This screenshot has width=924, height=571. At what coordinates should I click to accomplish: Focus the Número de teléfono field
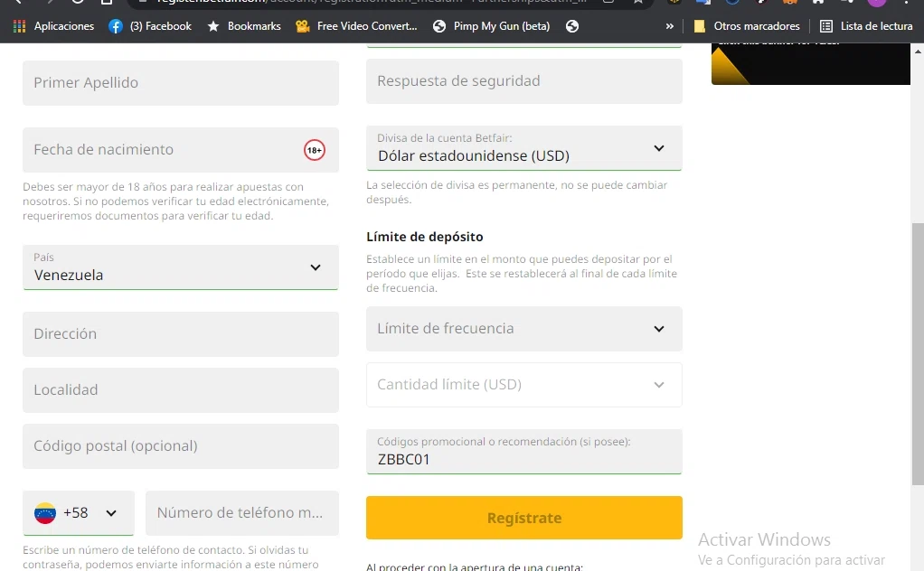pos(242,513)
